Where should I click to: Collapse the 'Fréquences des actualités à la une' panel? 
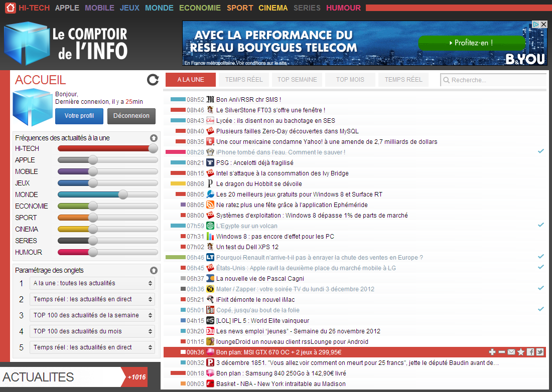[x=154, y=138]
